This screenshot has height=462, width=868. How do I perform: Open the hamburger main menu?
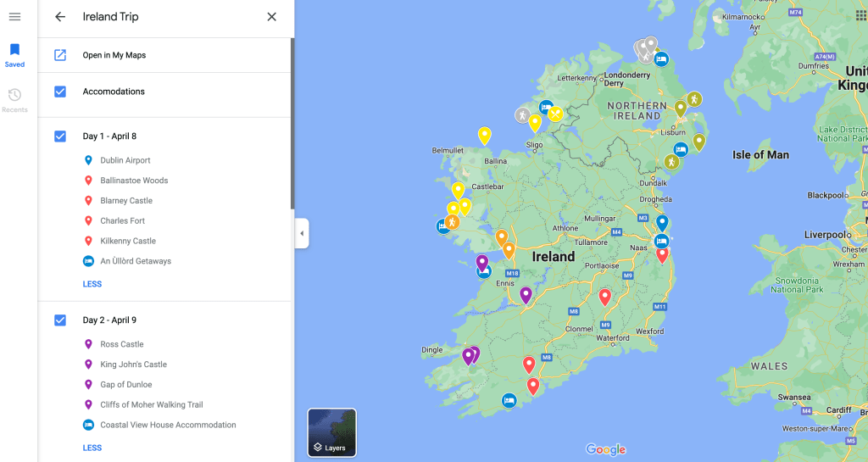click(14, 17)
